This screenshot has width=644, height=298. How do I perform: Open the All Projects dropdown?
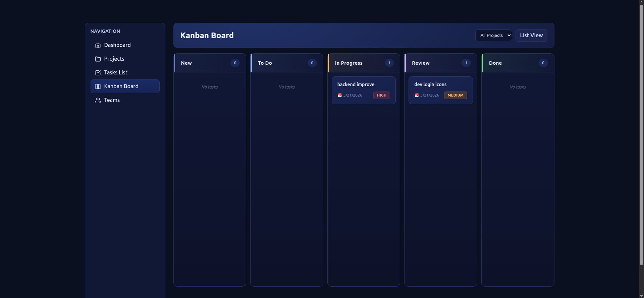point(494,36)
